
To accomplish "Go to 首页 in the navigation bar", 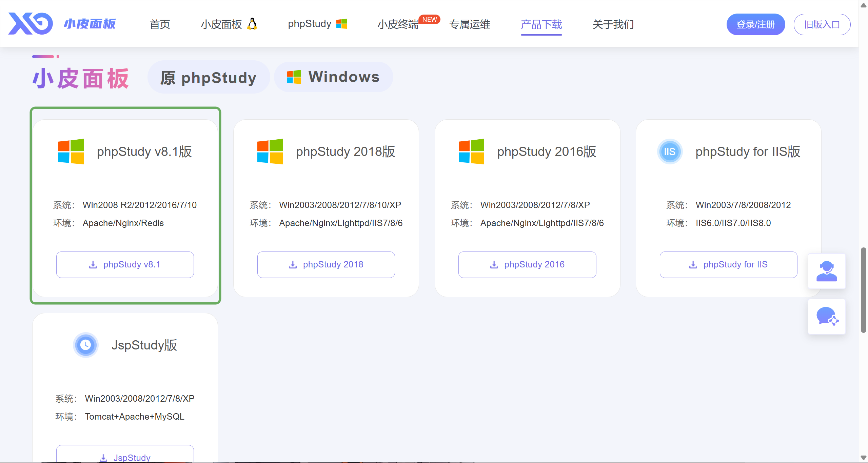I will (x=160, y=24).
